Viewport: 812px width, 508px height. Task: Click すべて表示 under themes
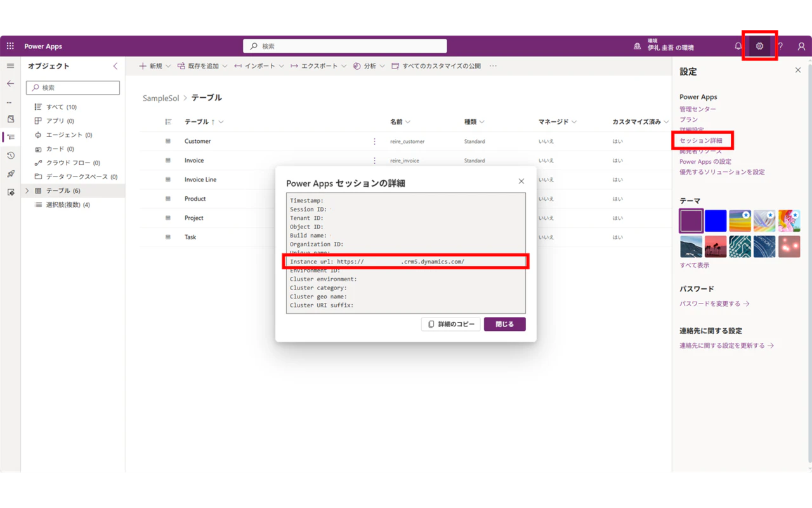coord(694,265)
